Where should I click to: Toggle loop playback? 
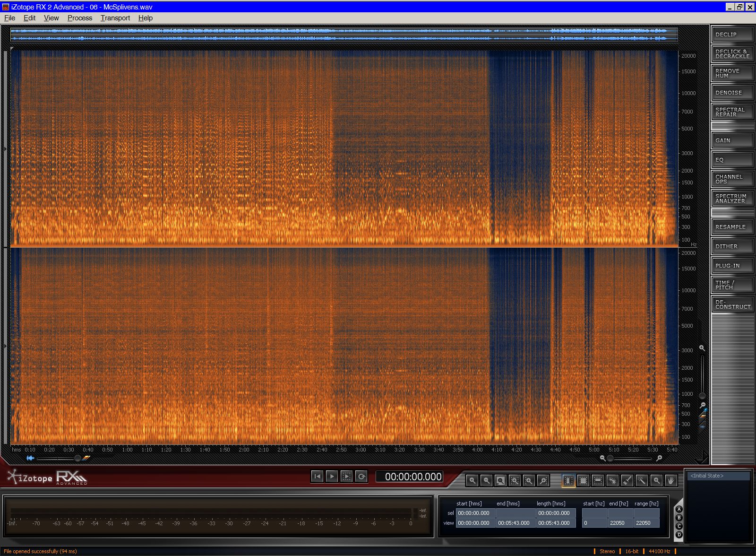pos(361,476)
